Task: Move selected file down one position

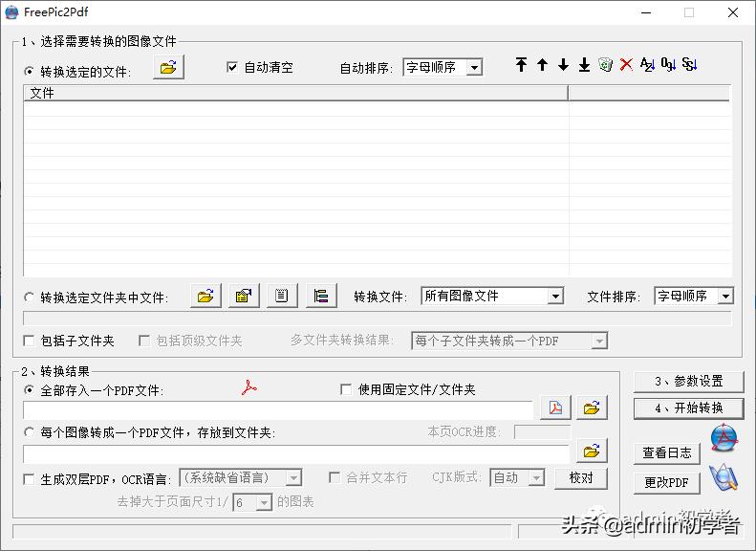Action: (563, 65)
